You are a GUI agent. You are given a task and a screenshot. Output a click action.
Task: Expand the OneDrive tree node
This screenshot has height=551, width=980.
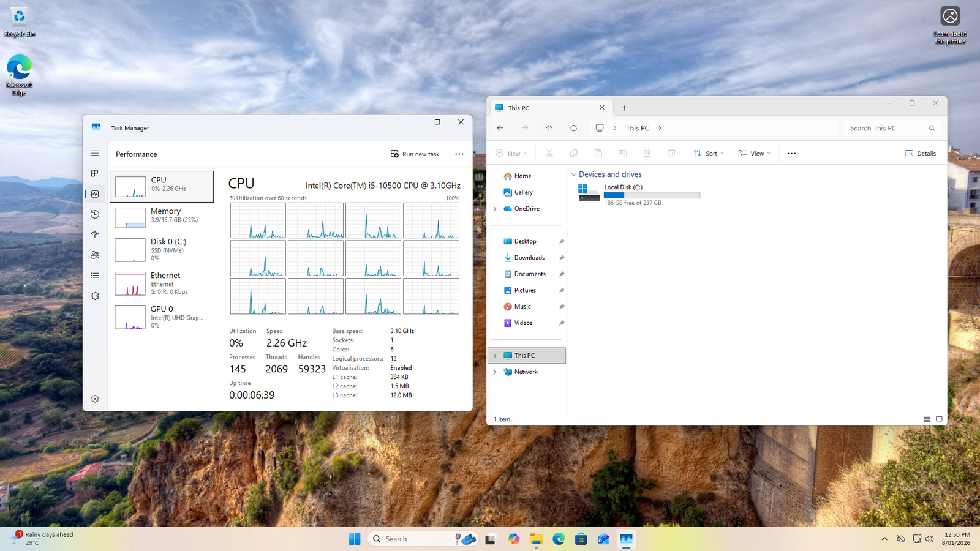pyautogui.click(x=495, y=209)
